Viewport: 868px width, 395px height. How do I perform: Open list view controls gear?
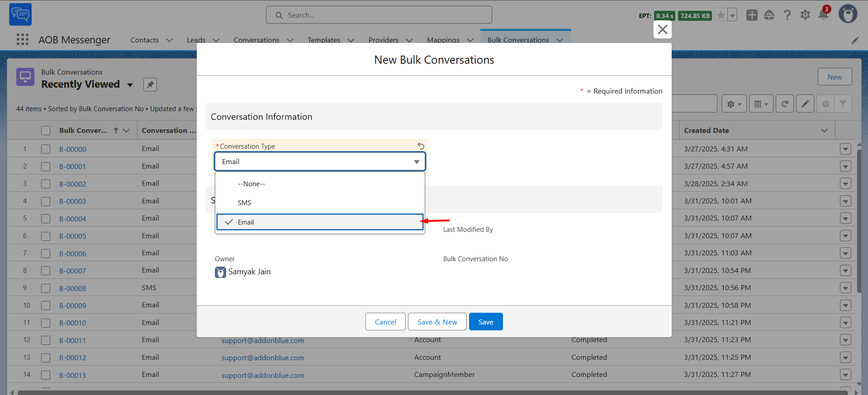(x=734, y=104)
